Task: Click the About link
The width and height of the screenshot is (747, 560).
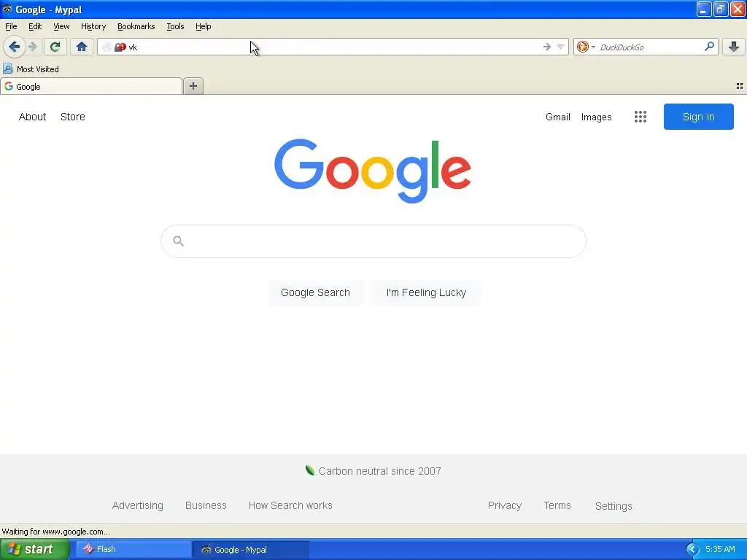Action: point(32,117)
